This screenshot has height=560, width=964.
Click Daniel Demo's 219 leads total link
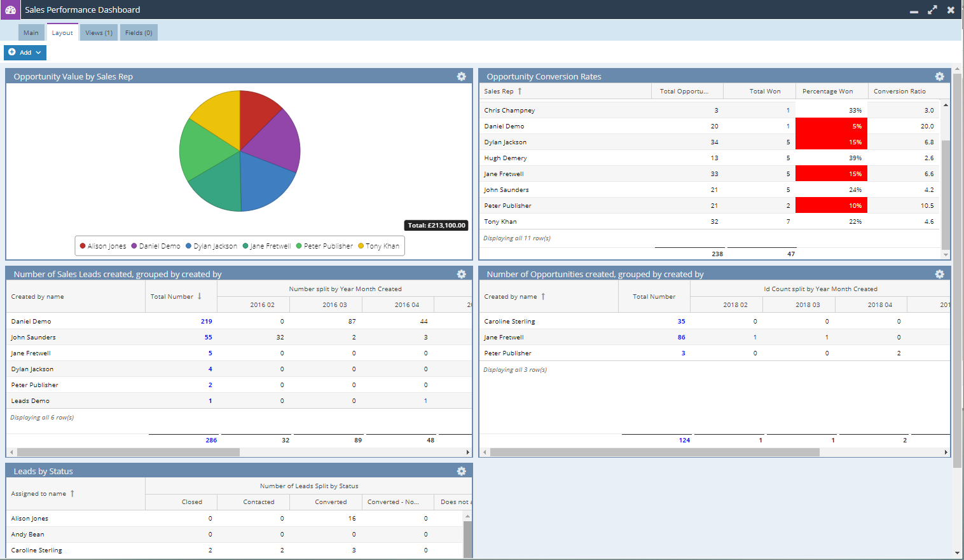(206, 321)
